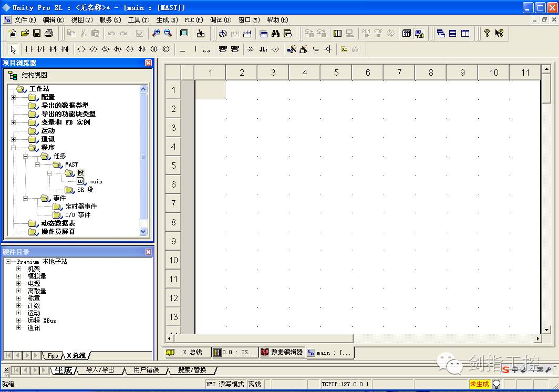Select the negated coil tool

pyautogui.click(x=94, y=49)
